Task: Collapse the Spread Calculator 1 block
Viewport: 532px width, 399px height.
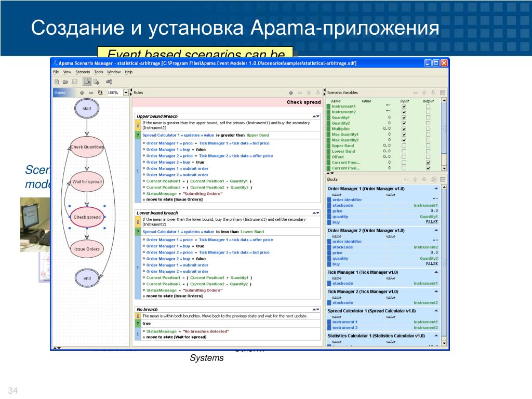Action: point(436,311)
